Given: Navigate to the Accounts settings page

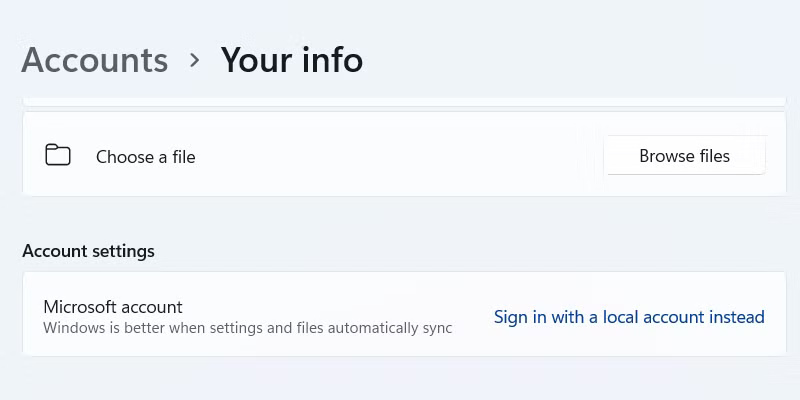Looking at the screenshot, I should tap(95, 60).
